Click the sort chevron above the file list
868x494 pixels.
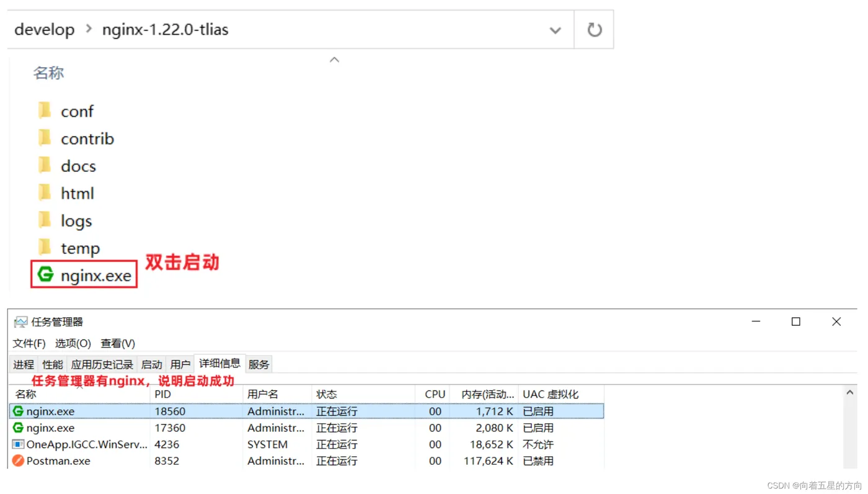click(334, 60)
